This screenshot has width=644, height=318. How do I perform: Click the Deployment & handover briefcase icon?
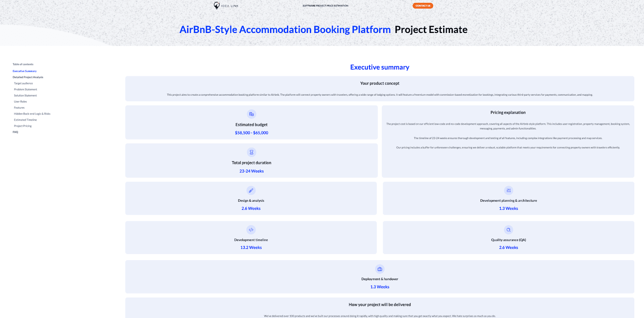coord(380,269)
